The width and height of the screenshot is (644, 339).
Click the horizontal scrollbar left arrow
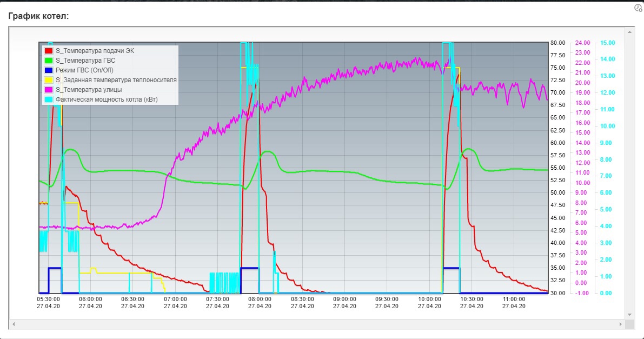pyautogui.click(x=14, y=324)
